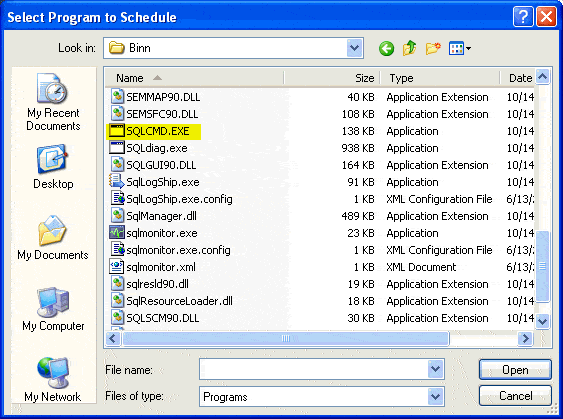Click the 489 KB size value

click(358, 216)
